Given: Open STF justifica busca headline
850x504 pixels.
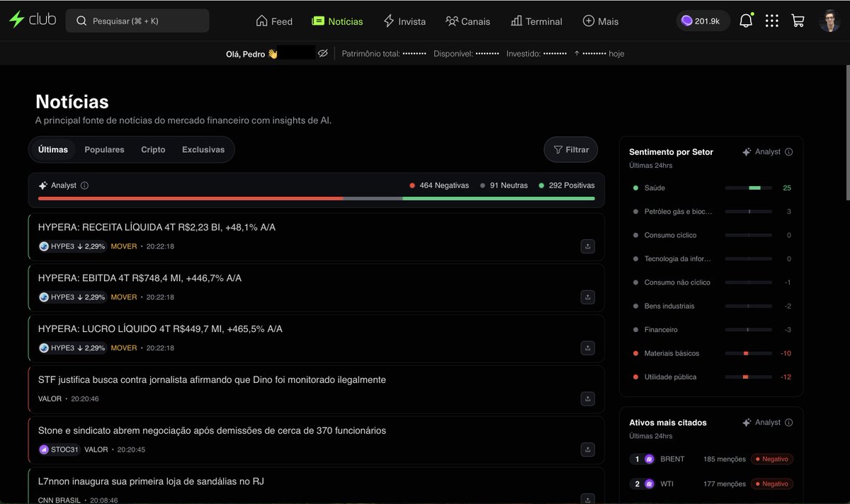Looking at the screenshot, I should pyautogui.click(x=212, y=380).
